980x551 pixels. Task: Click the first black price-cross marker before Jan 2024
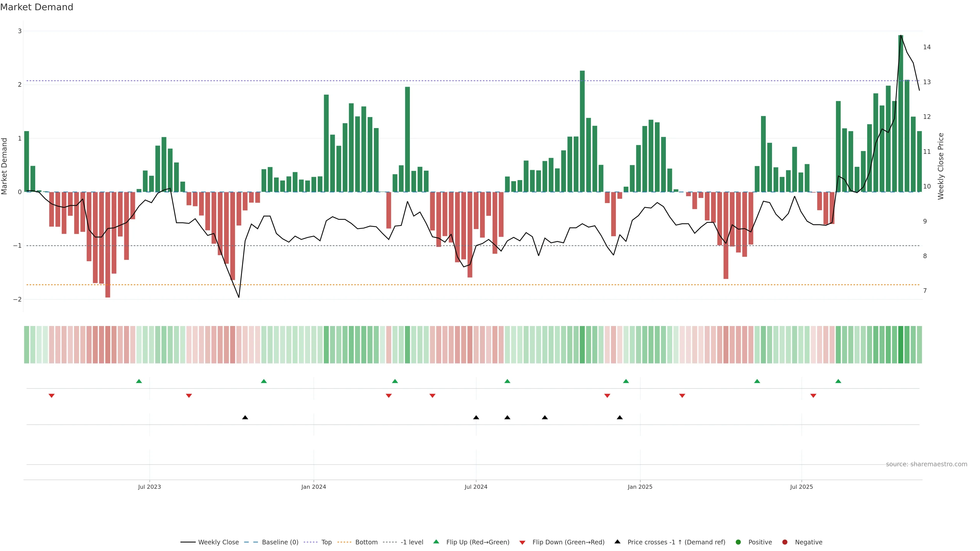click(245, 418)
